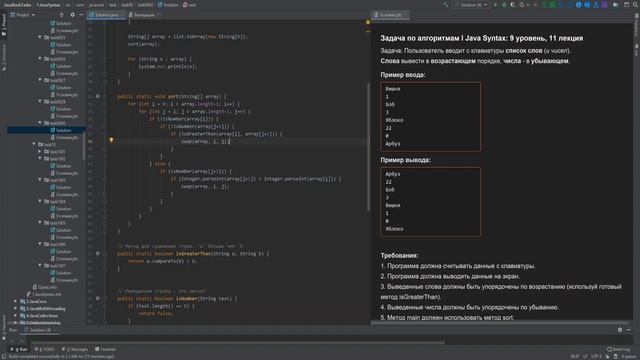
Task: Click 'Требования:' heading
Action: pos(399,256)
